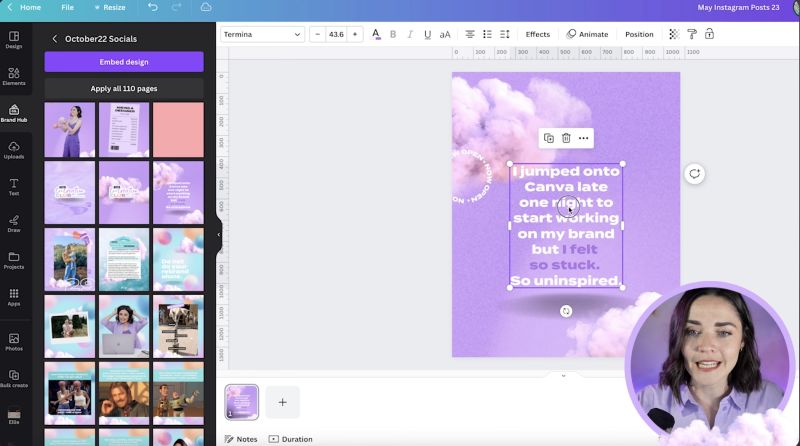Open the Brand Hub sidebar panel
Image resolution: width=800 pixels, height=446 pixels.
pos(14,113)
